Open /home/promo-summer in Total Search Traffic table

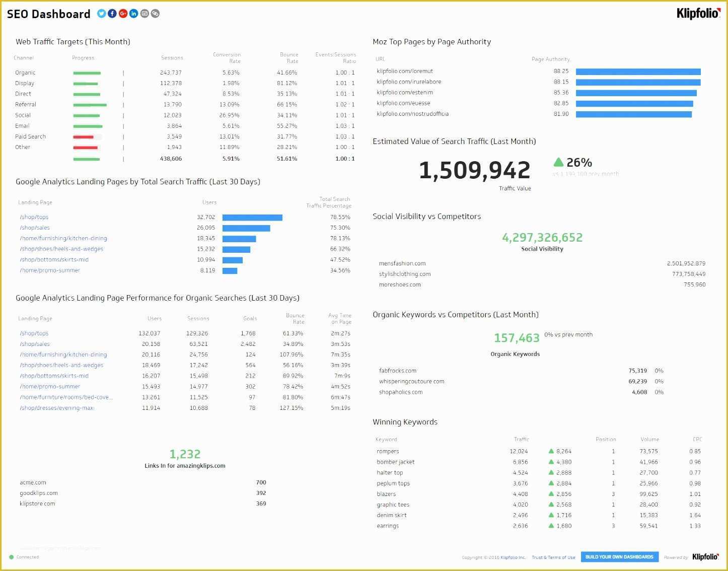pos(50,270)
